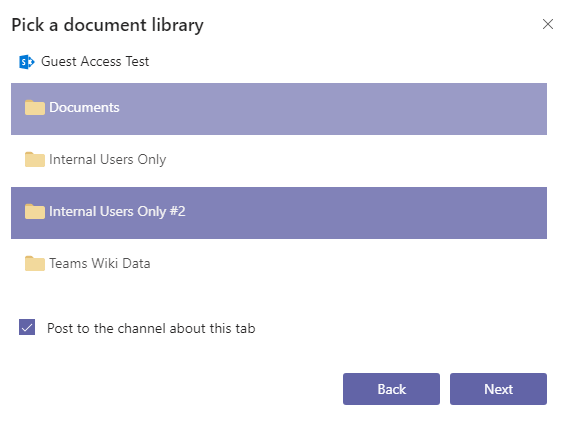Click blank highlighted area of Documents row
The width and height of the screenshot is (568, 422).
(x=333, y=109)
